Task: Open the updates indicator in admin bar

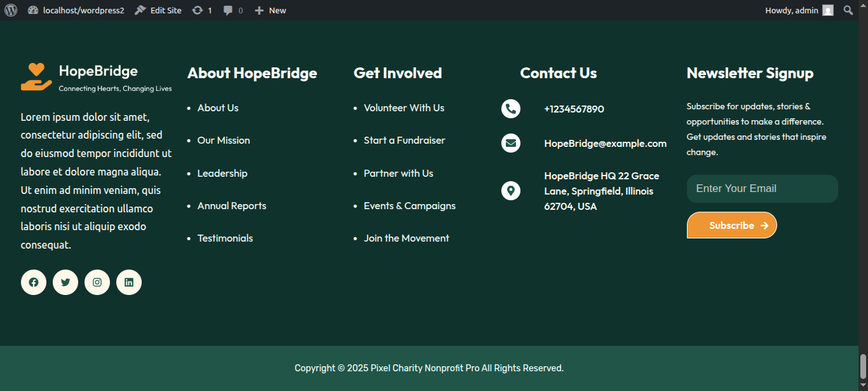Action: click(202, 10)
